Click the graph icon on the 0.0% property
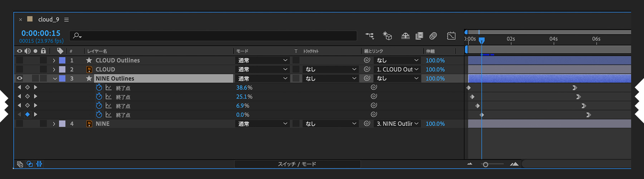Viewport: 644px width, 179px height. [108, 114]
